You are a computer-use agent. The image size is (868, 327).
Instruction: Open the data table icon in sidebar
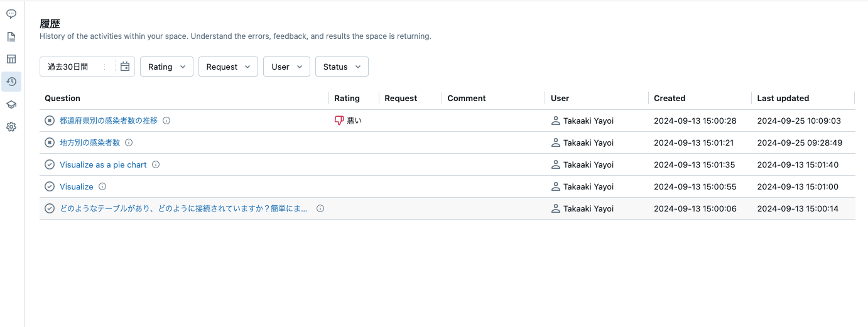pyautogui.click(x=11, y=59)
